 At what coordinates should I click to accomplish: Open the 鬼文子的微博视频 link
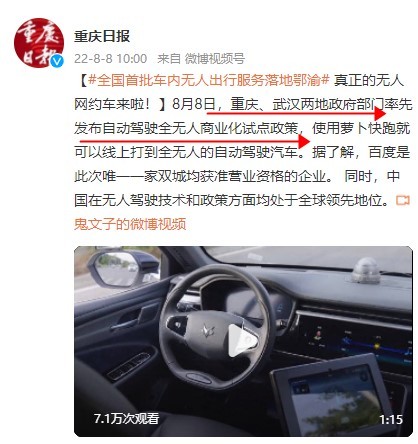130,224
